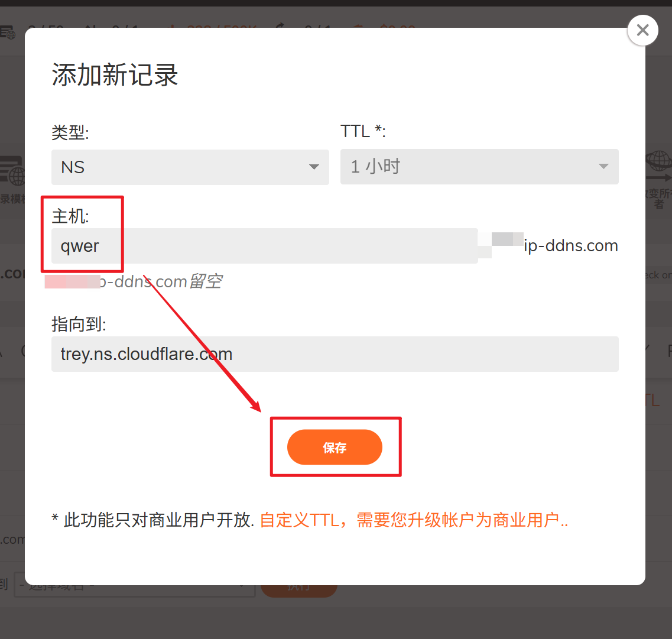Click the arrow on the TTL selector

(x=603, y=166)
